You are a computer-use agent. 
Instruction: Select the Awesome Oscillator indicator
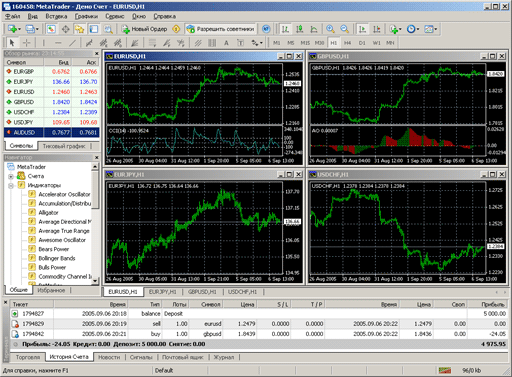(x=62, y=240)
